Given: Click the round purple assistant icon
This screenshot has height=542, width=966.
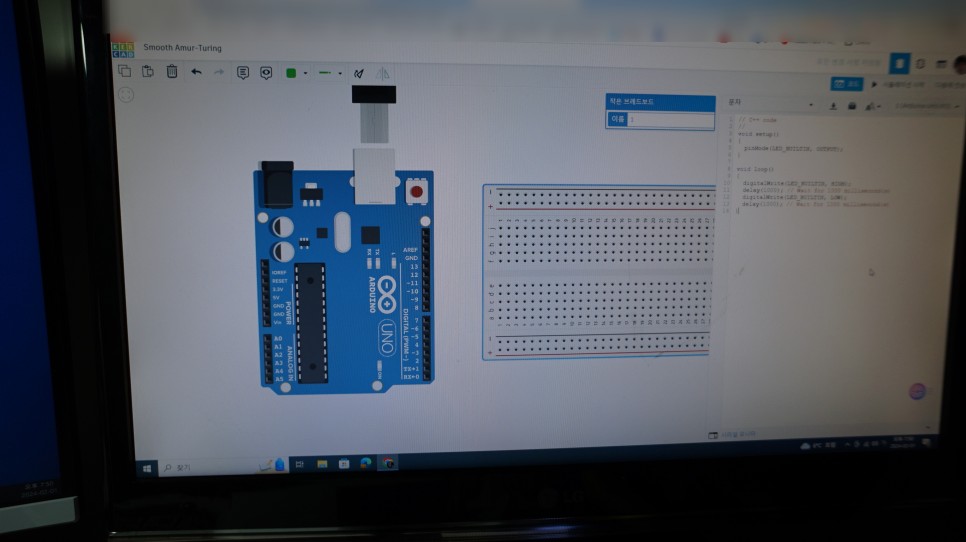Looking at the screenshot, I should (917, 391).
